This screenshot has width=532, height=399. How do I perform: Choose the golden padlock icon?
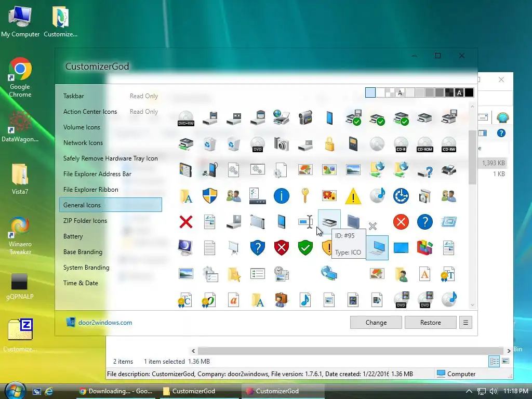tap(329, 144)
